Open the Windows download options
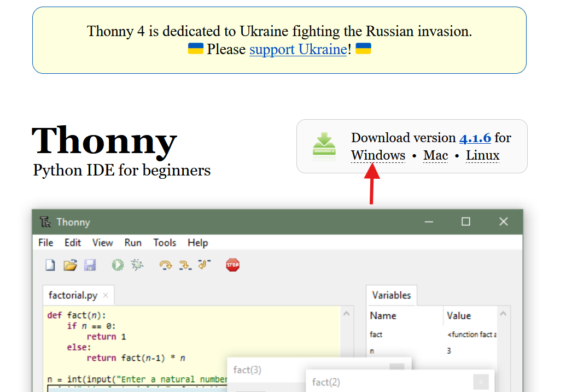The image size is (566, 392). point(378,155)
